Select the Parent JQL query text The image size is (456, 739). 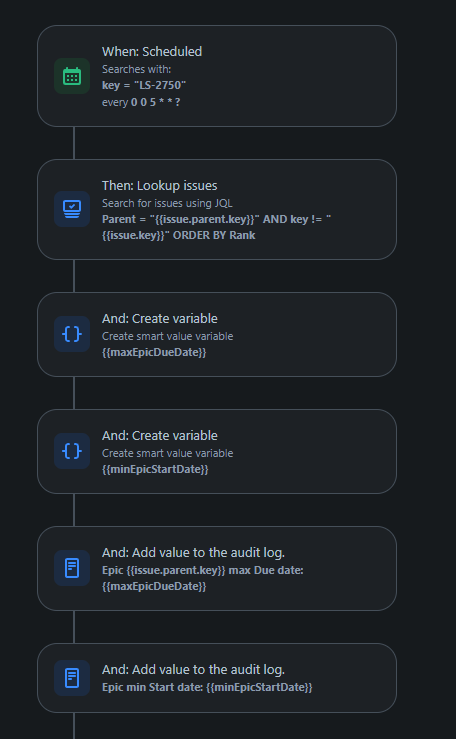217,227
